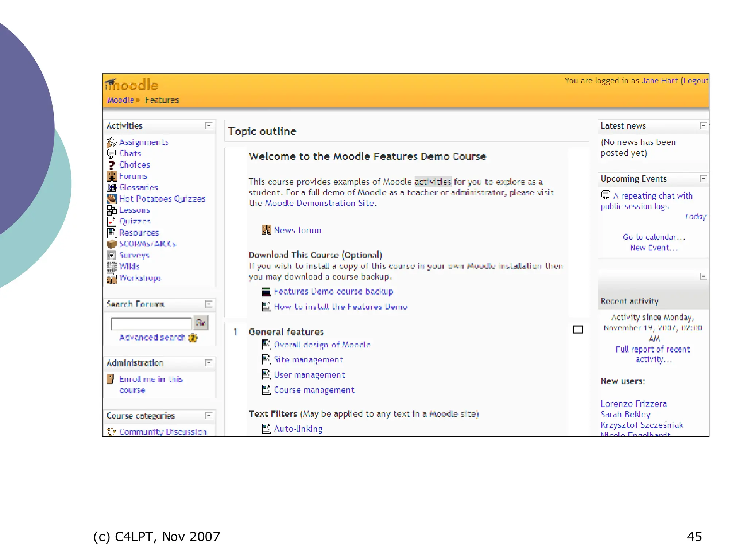The width and height of the screenshot is (747, 560).
Task: Click the SCORMs/AICCs package icon
Action: [x=111, y=244]
